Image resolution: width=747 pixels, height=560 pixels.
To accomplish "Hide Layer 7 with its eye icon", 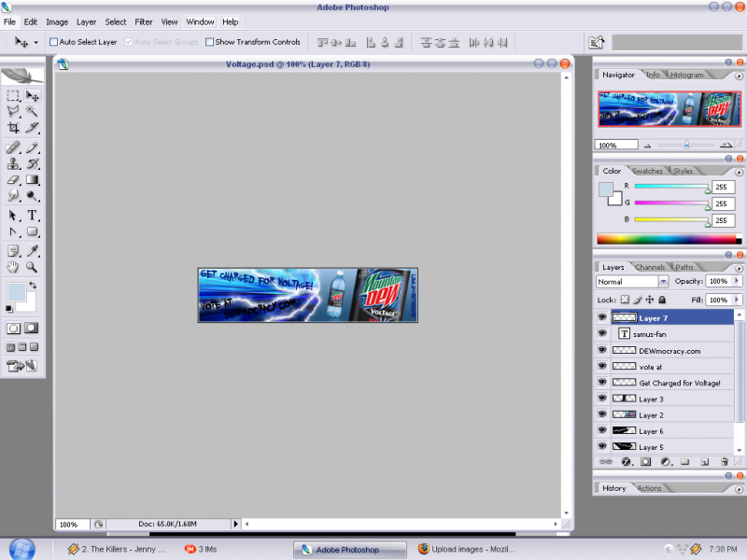I will click(x=602, y=317).
